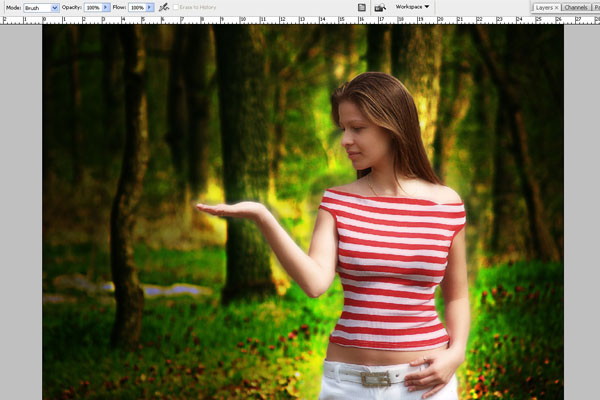The width and height of the screenshot is (600, 400).
Task: Click the Flow percentage field
Action: [136, 7]
